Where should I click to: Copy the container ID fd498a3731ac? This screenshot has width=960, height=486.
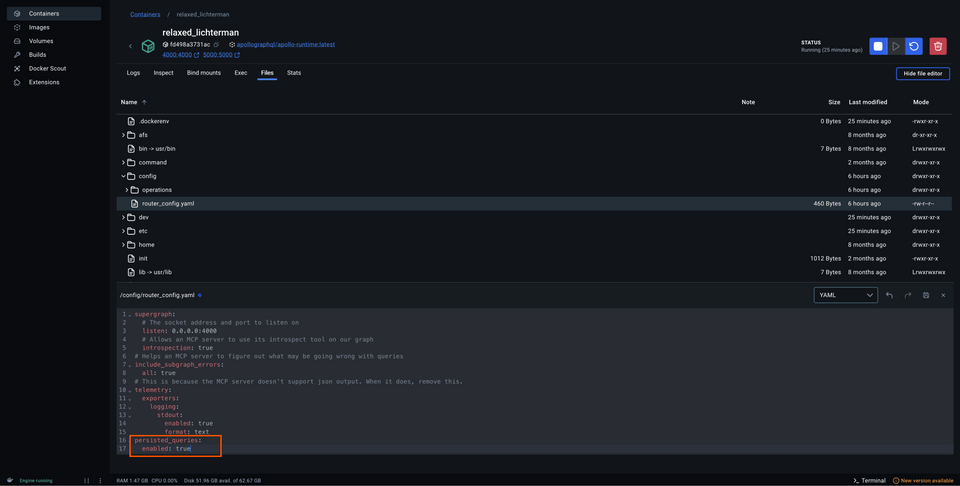tap(216, 45)
